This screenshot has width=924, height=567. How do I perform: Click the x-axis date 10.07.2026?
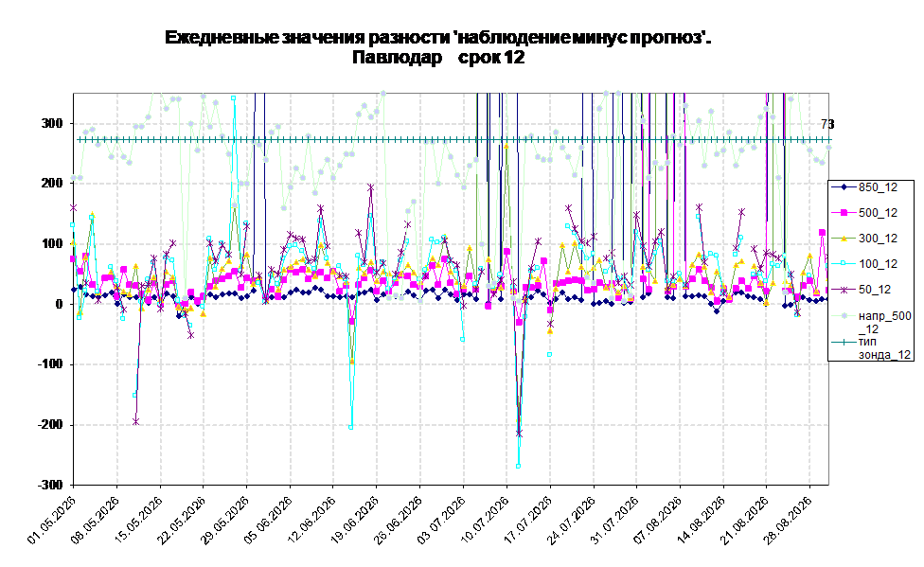pyautogui.click(x=487, y=520)
